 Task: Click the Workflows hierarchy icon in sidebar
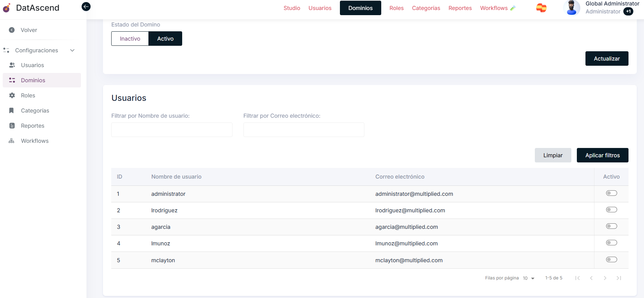12,141
